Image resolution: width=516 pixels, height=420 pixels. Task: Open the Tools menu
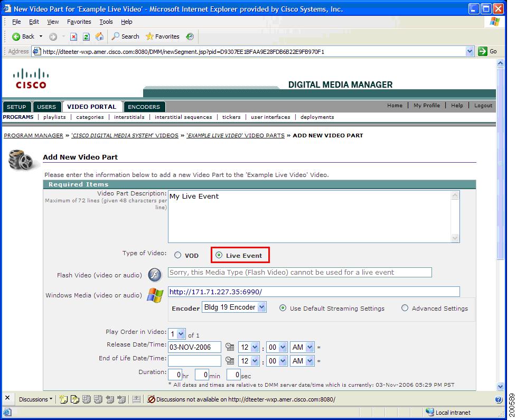coord(106,22)
